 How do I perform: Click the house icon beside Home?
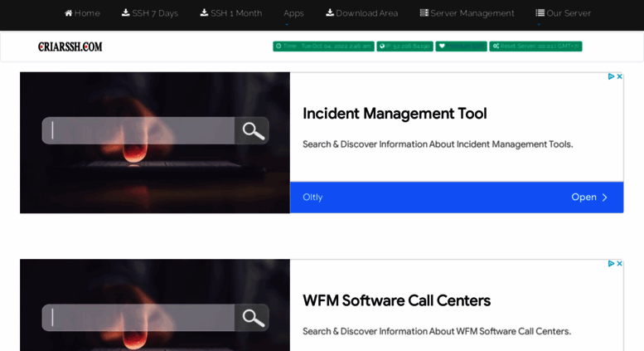pyautogui.click(x=69, y=12)
